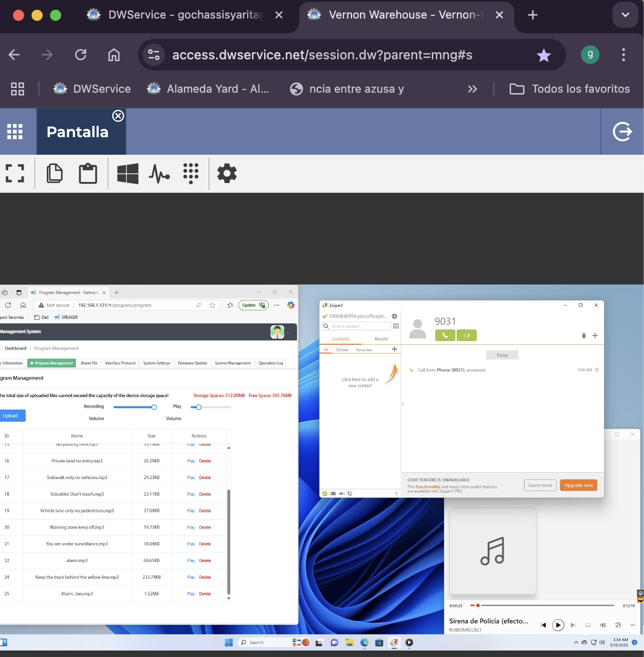The width and height of the screenshot is (644, 657).
Task: Skip to previous track in media player
Action: 543,625
